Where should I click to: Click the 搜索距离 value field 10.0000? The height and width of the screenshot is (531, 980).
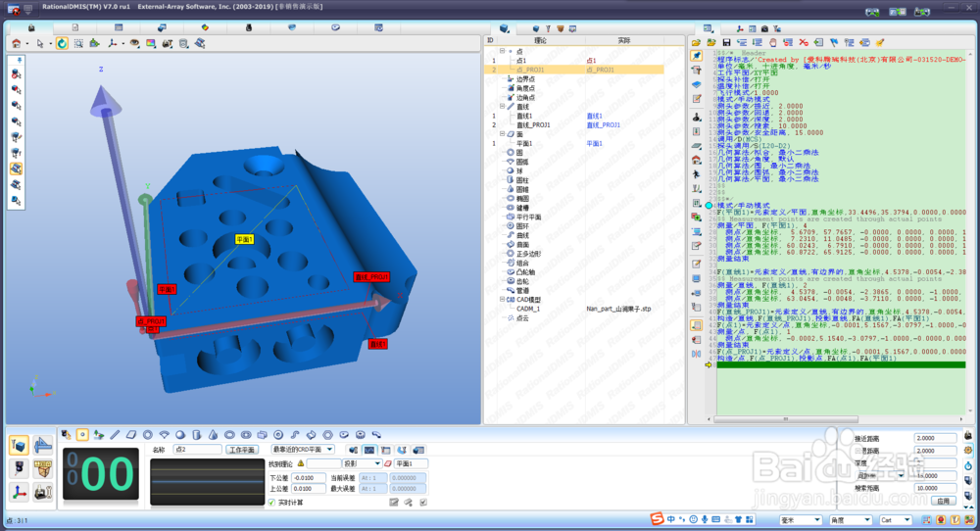click(x=935, y=488)
